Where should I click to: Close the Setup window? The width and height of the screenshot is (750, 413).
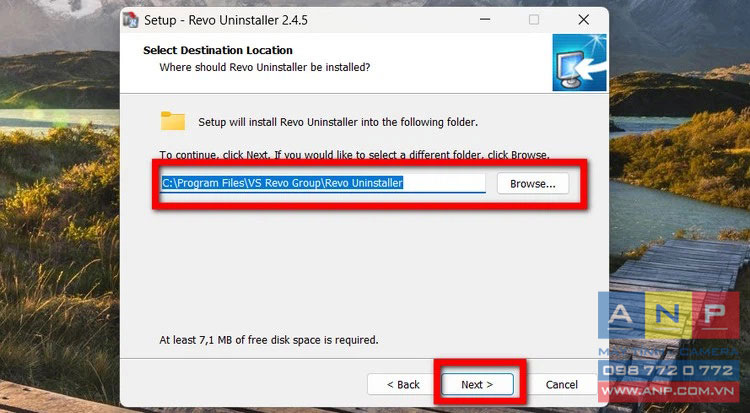tap(584, 20)
